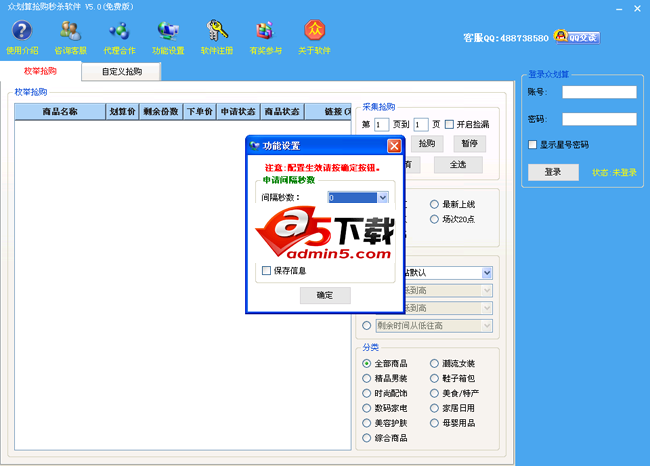The height and width of the screenshot is (466, 650).
Task: Select the 家居日用 category radio
Action: 434,408
